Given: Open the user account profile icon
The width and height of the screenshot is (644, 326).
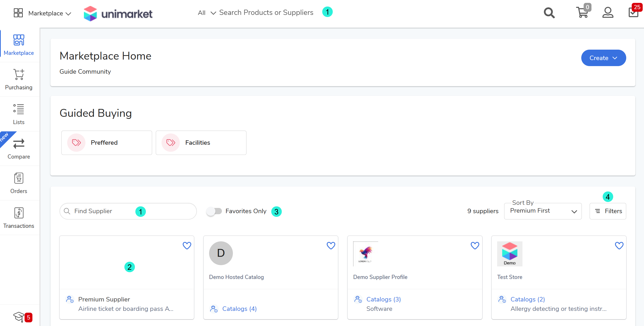Looking at the screenshot, I should point(608,13).
